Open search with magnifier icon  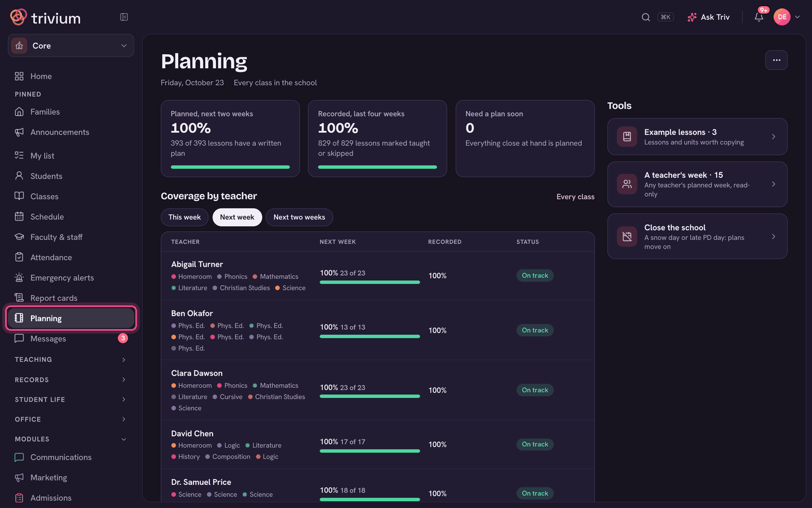[646, 17]
